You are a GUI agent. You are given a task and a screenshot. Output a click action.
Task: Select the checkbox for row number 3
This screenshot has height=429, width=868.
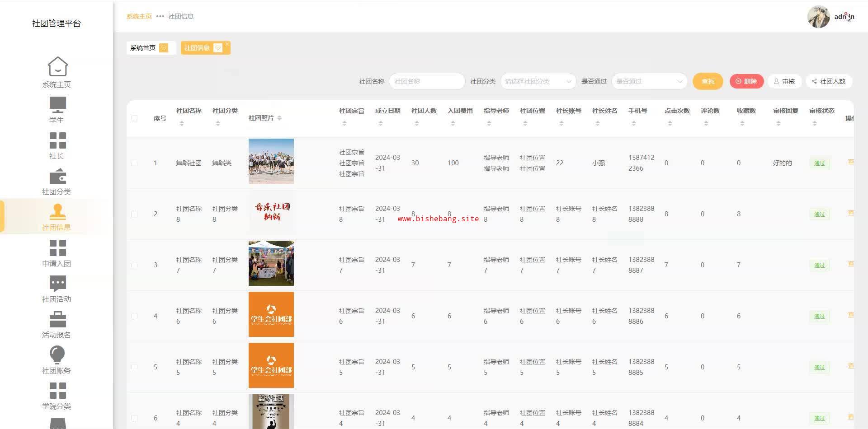coord(134,265)
